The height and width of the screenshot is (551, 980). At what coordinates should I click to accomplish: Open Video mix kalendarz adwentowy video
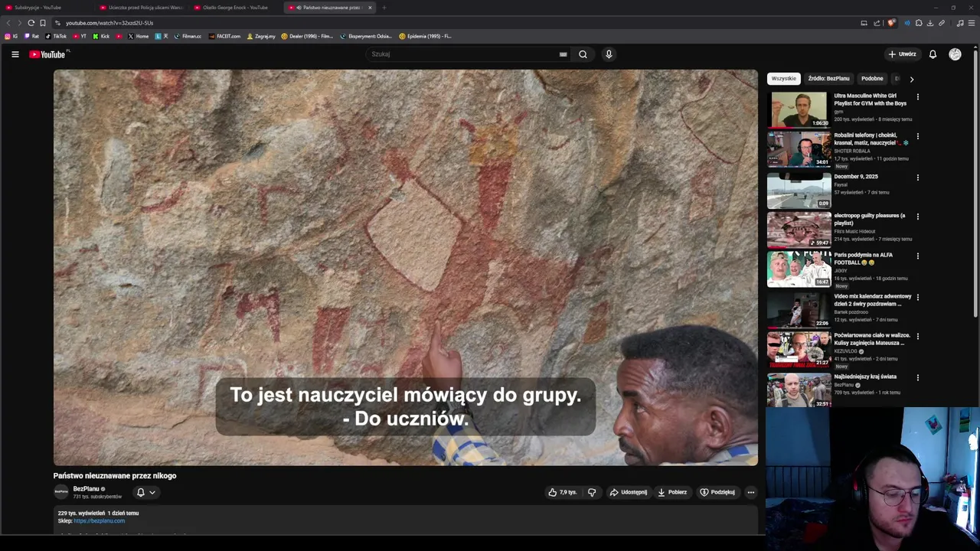(x=799, y=309)
